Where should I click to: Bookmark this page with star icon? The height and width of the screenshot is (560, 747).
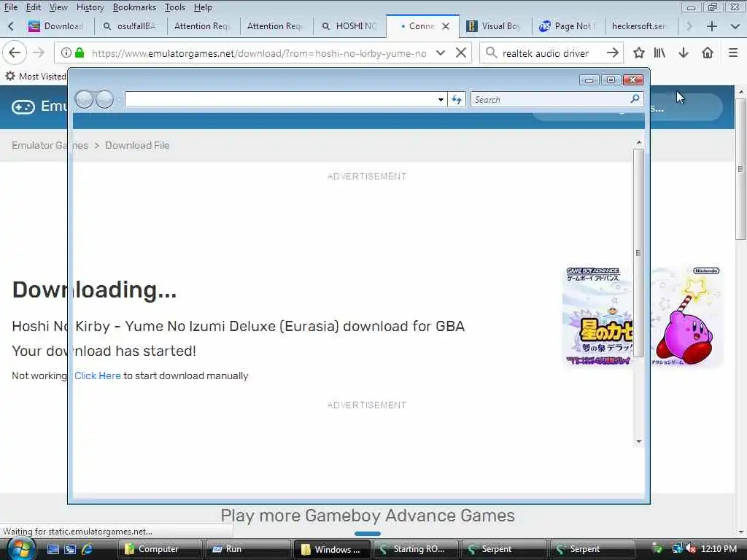click(639, 52)
